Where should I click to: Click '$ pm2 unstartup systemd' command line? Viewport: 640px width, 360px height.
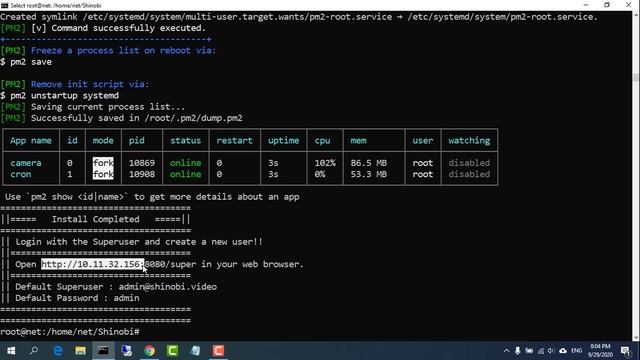click(x=60, y=96)
